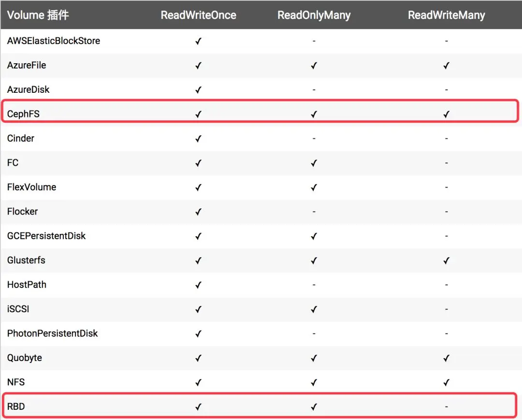Select the AWSElasticBlockStore row name
Viewport: 522px width, 420px height.
click(54, 41)
